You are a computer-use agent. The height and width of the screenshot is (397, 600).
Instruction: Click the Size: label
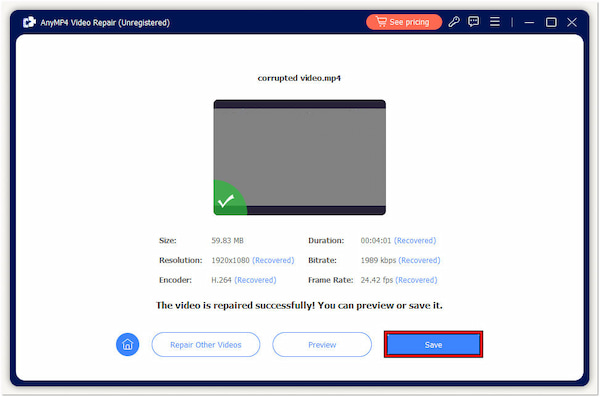[168, 240]
